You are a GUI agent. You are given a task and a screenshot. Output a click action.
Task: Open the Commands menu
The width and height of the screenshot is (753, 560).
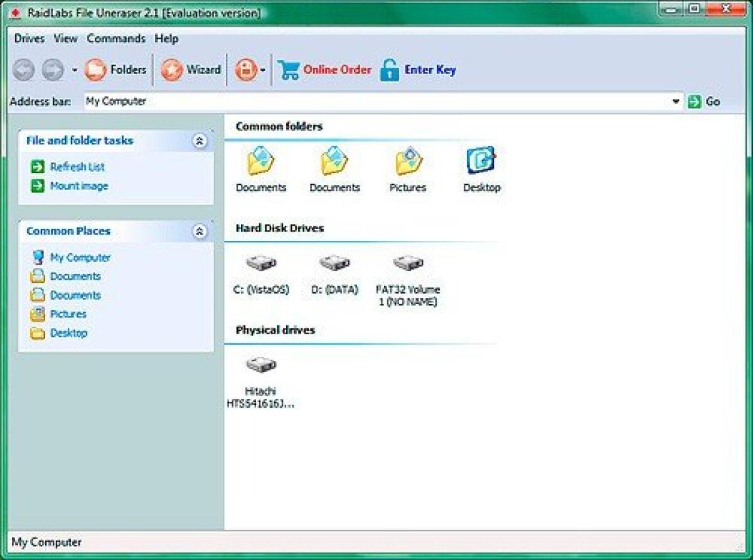117,39
